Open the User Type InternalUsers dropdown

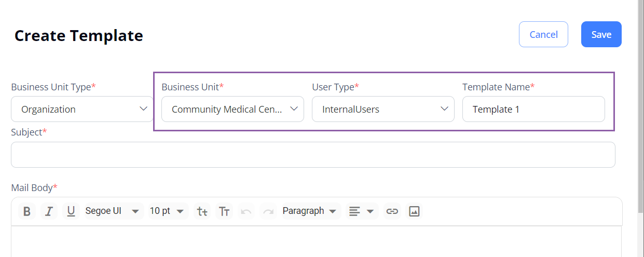[383, 109]
